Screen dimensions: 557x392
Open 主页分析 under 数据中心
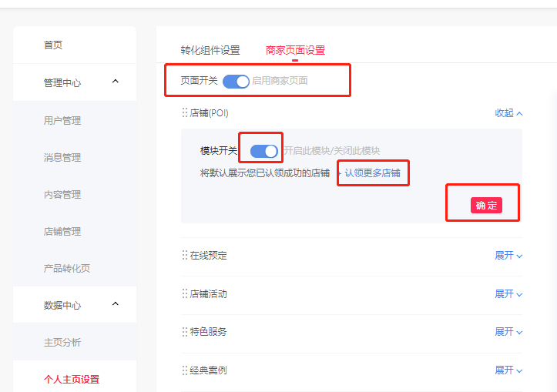tap(62, 343)
